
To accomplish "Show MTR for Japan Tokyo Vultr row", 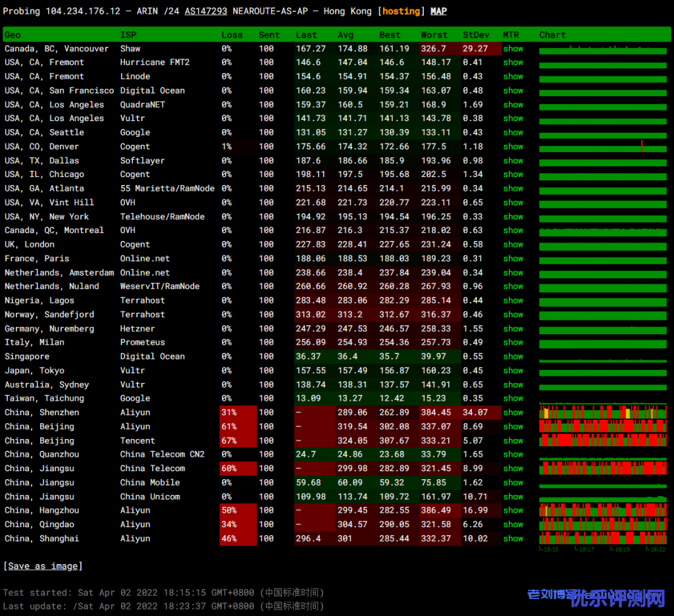I will (513, 371).
